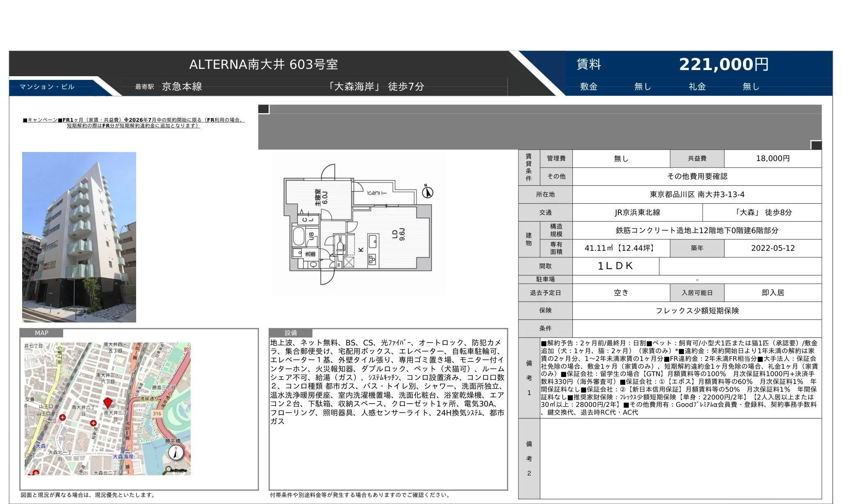Click the north compass icon on the floor plan
The width and height of the screenshot is (843, 504).
(x=428, y=191)
